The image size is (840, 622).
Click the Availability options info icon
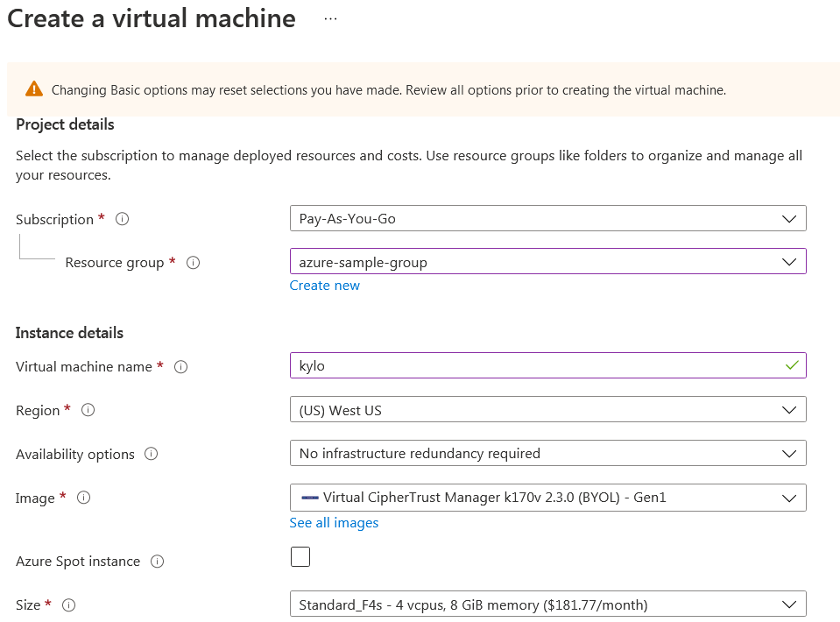(x=152, y=455)
